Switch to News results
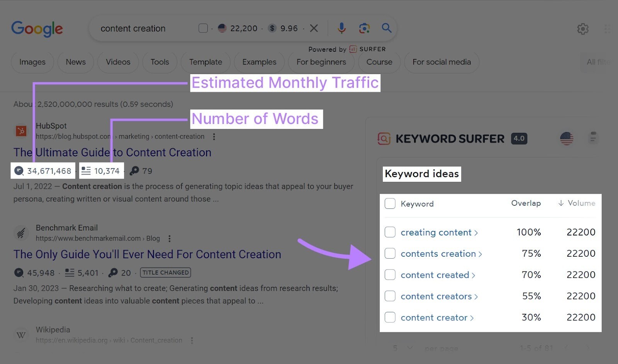The image size is (618, 364). coord(76,62)
